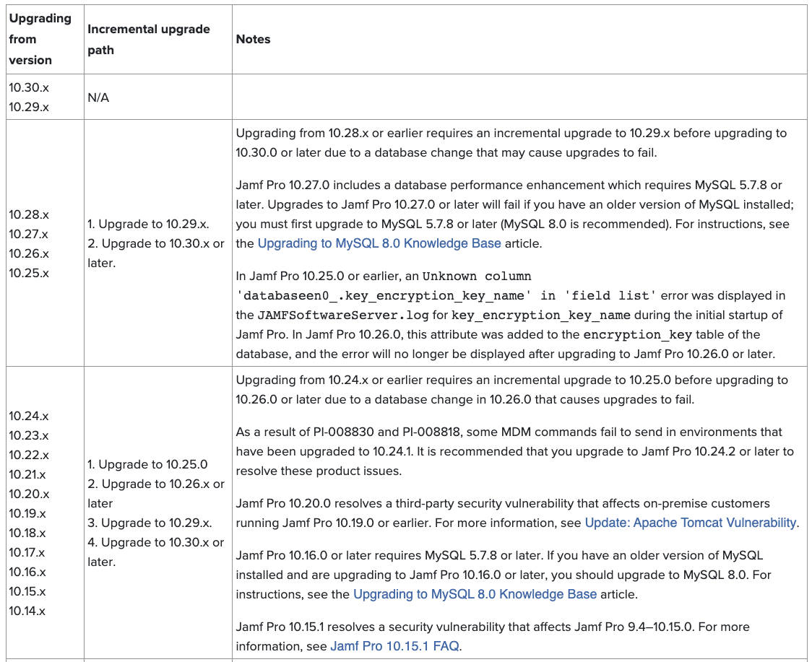Screen dimensions: 812x662
Task: Click the encryption_key table code text
Action: [x=637, y=335]
